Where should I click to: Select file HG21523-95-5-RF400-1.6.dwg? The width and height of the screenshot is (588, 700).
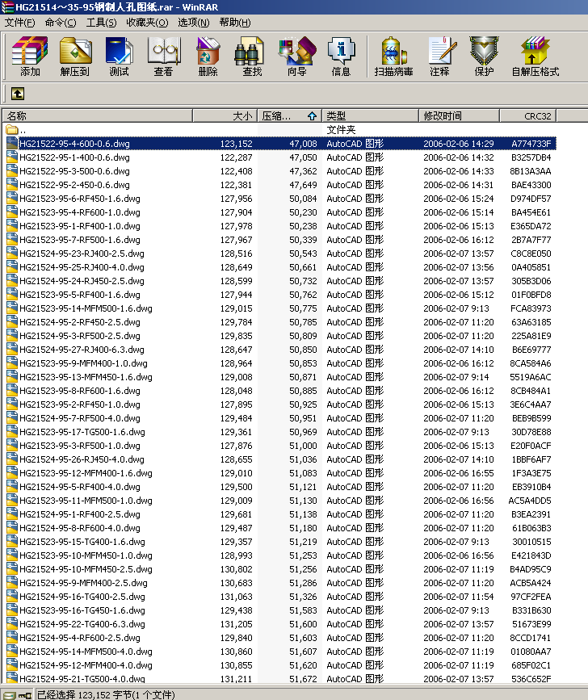point(79,295)
